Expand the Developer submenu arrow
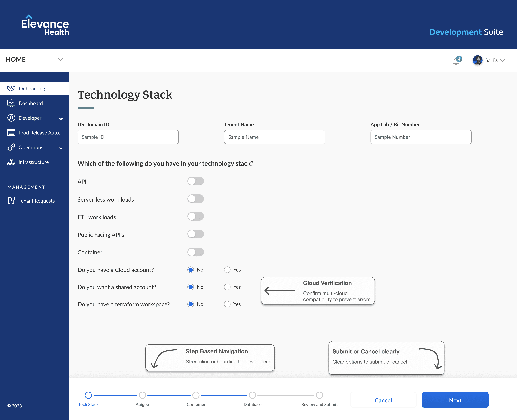 [61, 119]
